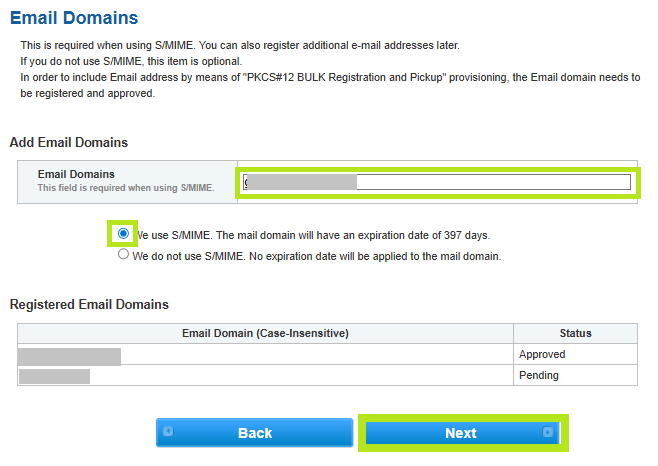
Task: Click the left arrow icon on Back button
Action: pos(167,433)
